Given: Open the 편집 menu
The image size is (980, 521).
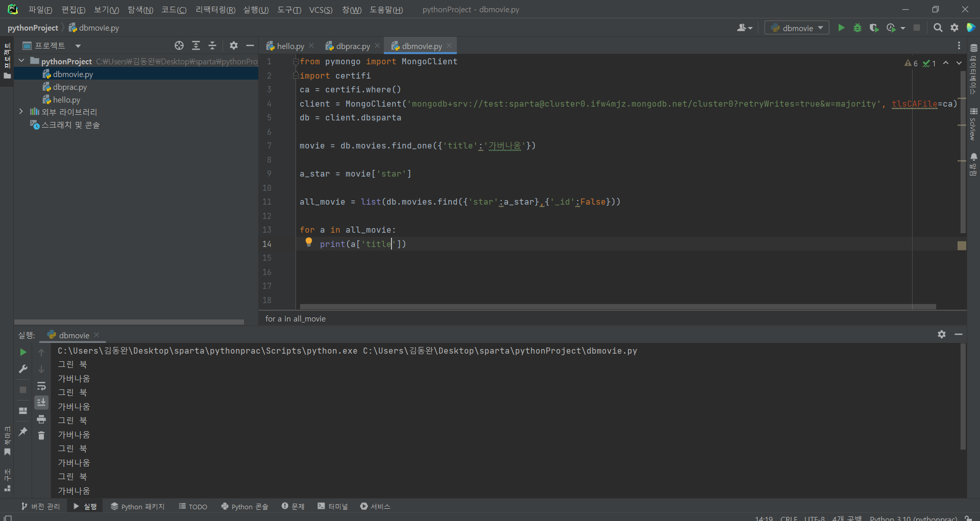Looking at the screenshot, I should point(73,10).
